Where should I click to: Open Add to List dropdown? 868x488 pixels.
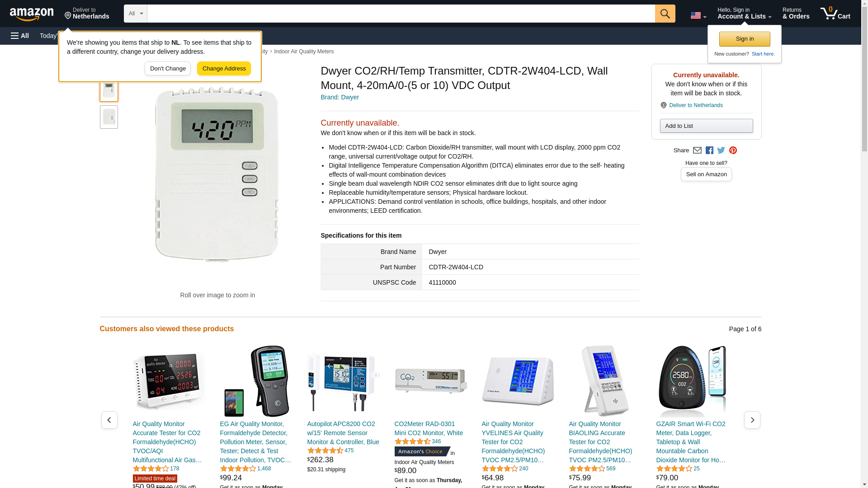coord(706,126)
